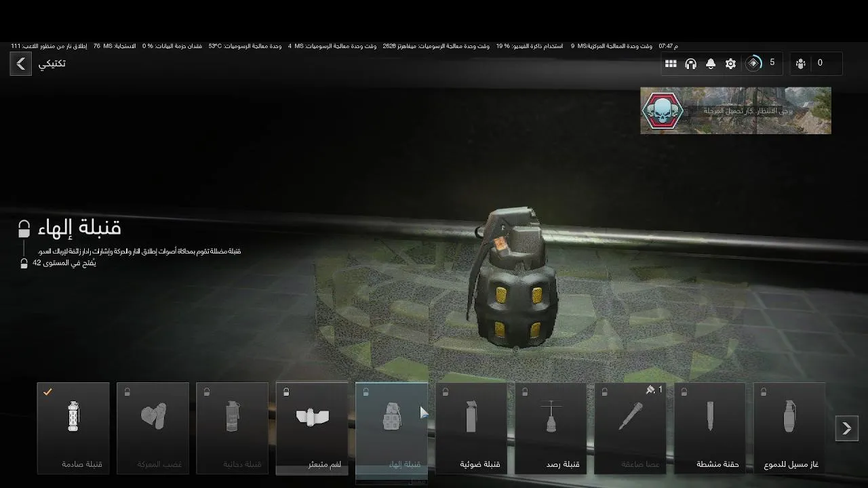Click the packet loss stat showing 0 %
The width and height of the screenshot is (868, 488).
point(172,46)
